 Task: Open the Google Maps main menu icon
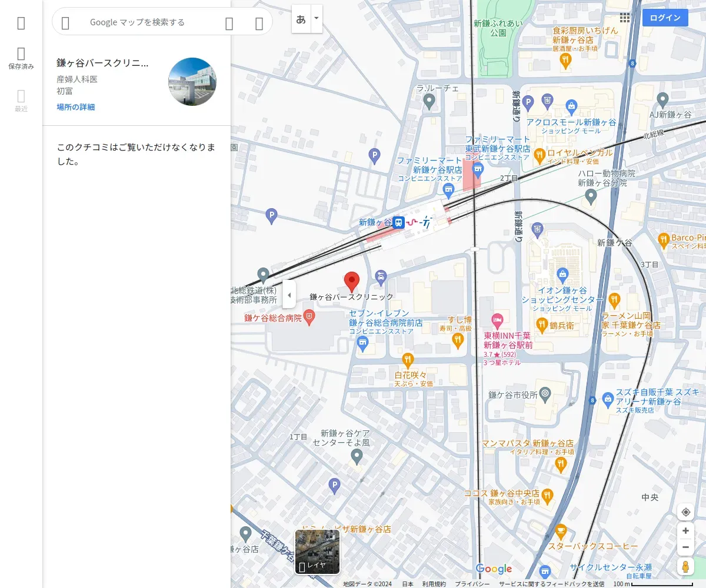21,23
